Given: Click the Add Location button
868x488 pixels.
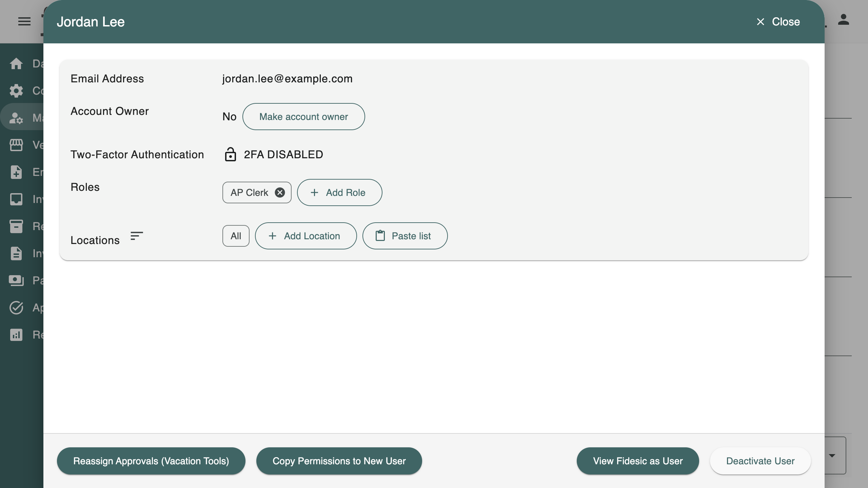Looking at the screenshot, I should [306, 236].
